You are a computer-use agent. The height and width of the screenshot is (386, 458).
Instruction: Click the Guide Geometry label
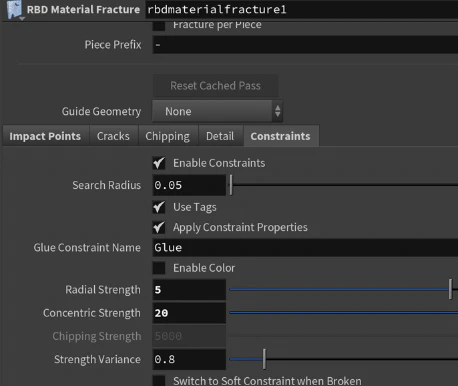click(x=101, y=111)
